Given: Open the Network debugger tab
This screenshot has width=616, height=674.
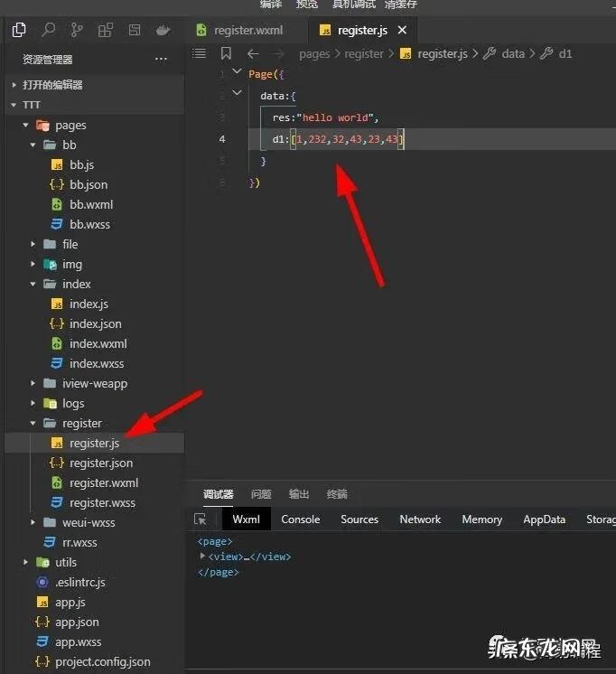Looking at the screenshot, I should tap(420, 520).
